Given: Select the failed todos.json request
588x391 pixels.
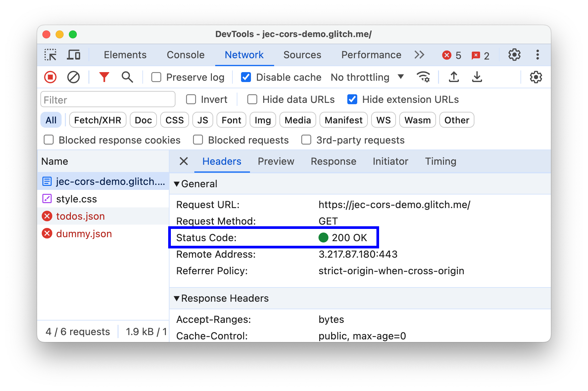Looking at the screenshot, I should (x=80, y=216).
